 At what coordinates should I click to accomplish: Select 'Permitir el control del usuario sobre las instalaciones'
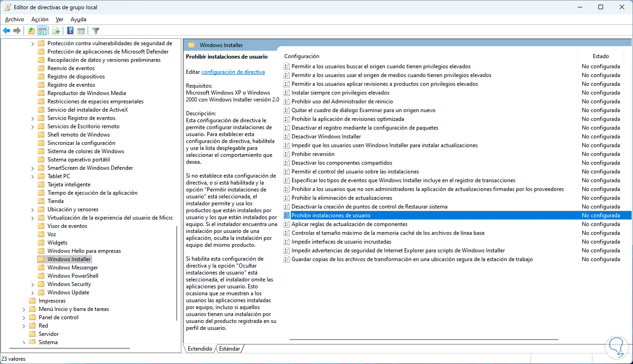point(355,172)
